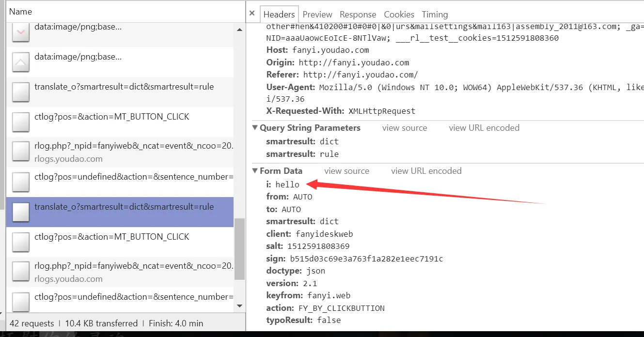Collapse the Query String Parameters section
Screen dimensions: 644x337
pos(255,128)
